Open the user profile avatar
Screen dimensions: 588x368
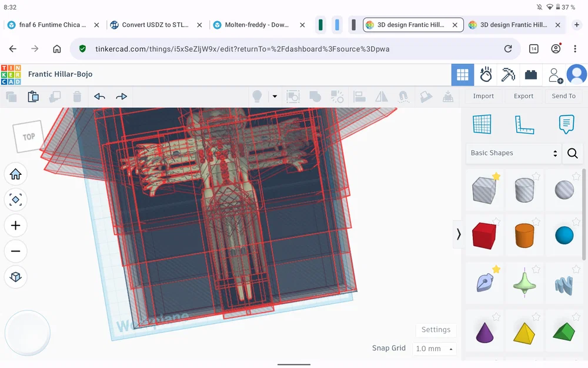point(576,74)
